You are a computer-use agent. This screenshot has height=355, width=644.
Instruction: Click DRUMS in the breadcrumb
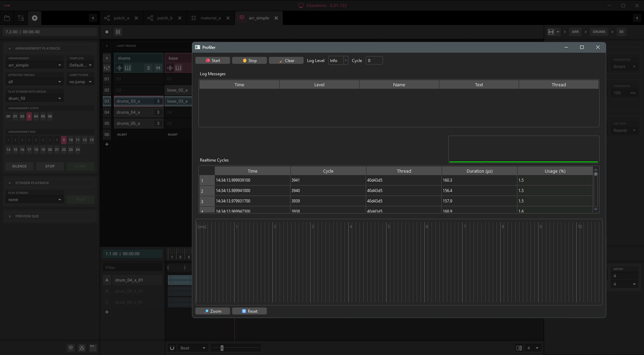599,32
